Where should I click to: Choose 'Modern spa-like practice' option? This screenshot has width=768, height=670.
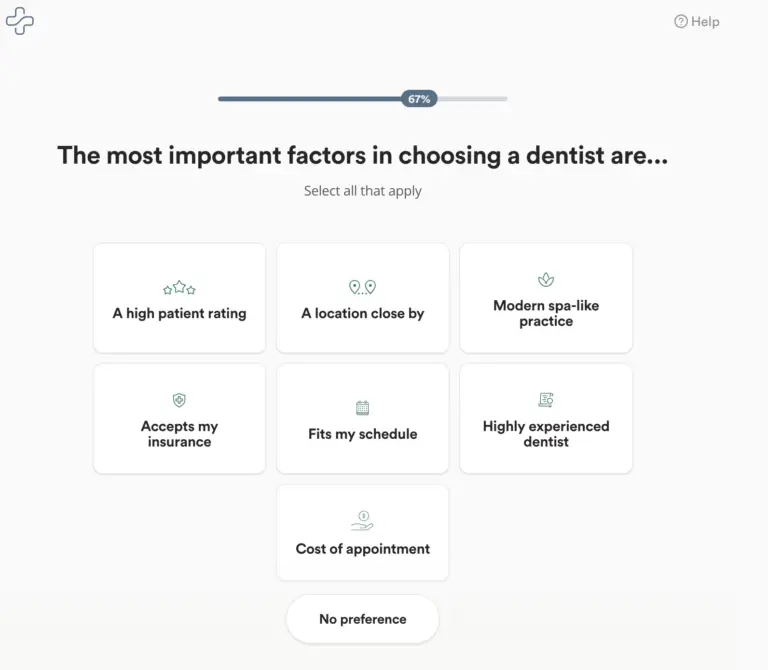(x=546, y=298)
